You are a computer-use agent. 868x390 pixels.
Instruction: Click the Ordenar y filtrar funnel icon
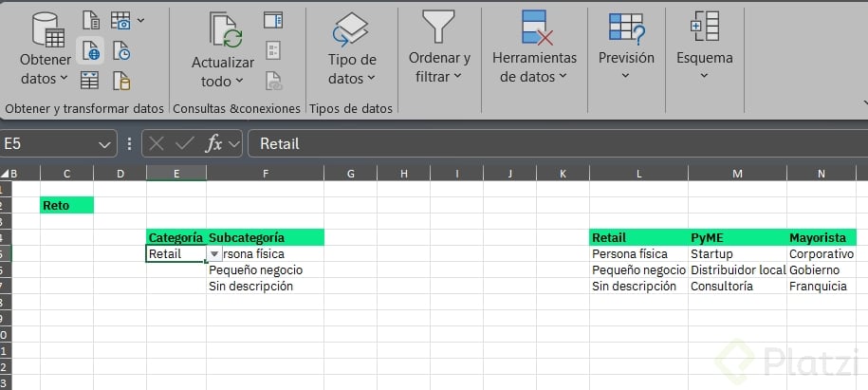click(438, 27)
